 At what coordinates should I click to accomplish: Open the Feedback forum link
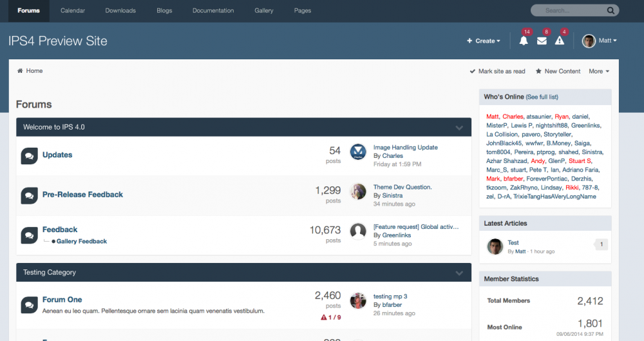(59, 229)
